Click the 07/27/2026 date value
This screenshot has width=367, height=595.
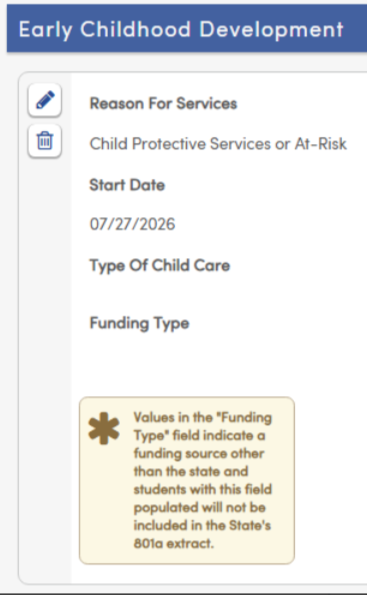tap(132, 224)
